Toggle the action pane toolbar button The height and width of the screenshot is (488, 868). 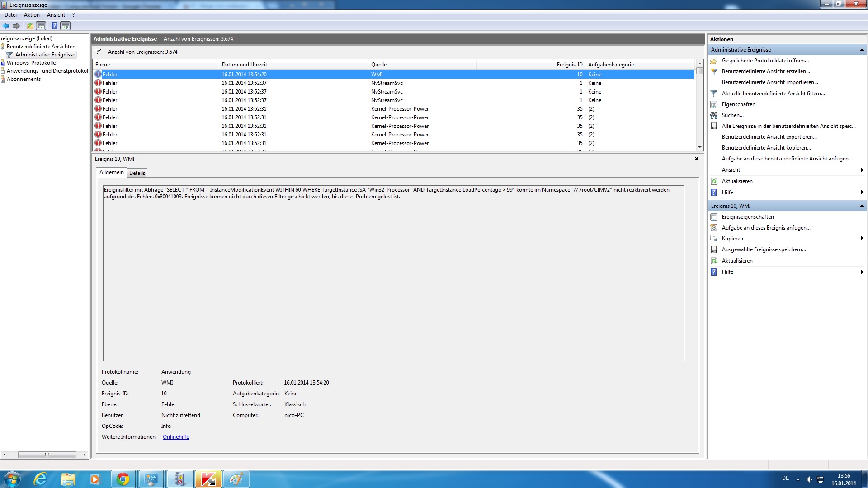(x=66, y=26)
